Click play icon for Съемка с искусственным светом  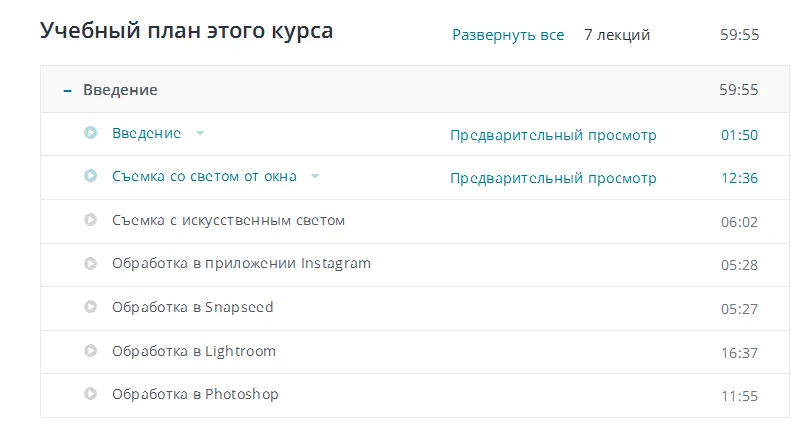point(91,220)
